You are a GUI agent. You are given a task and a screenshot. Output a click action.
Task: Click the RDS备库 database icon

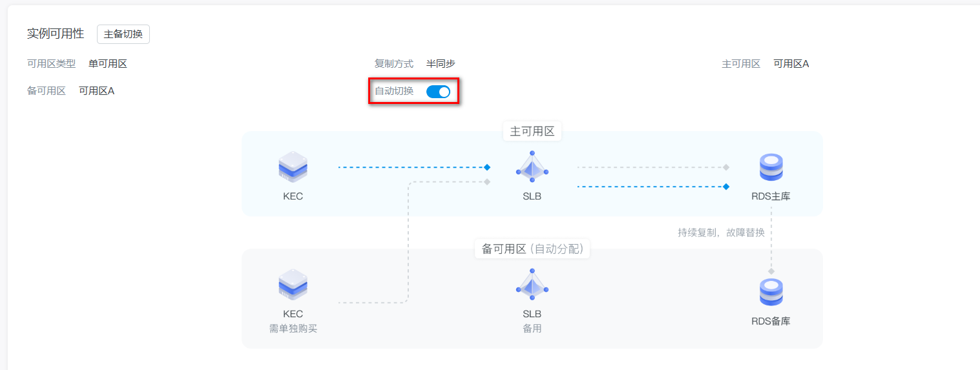pyautogui.click(x=771, y=293)
